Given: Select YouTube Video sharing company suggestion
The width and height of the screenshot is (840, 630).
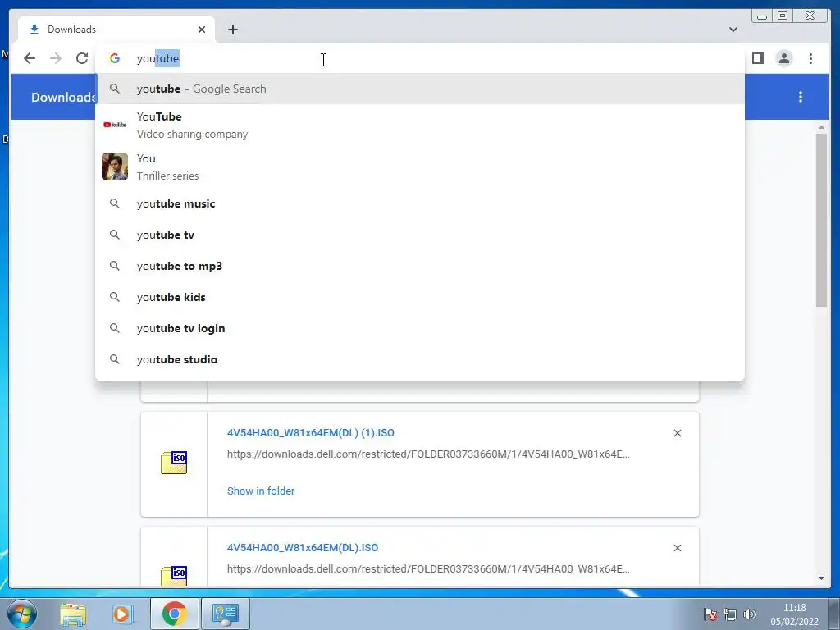Looking at the screenshot, I should tap(420, 125).
